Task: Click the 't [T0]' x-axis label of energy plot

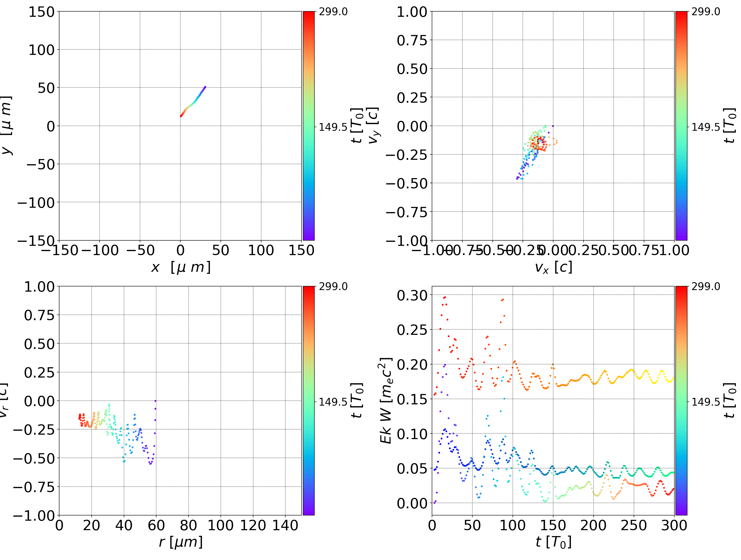Action: click(553, 542)
